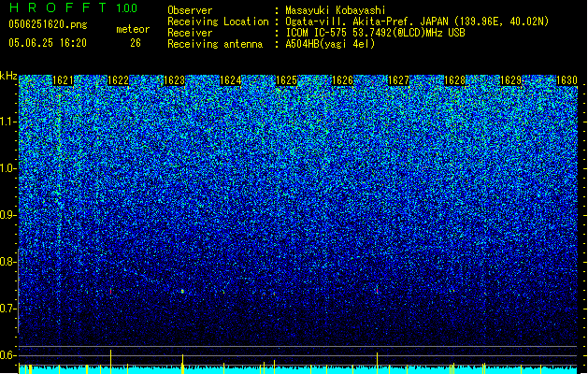The height and width of the screenshot is (374, 588).
Task: Click the file name 0506251620.png
Action: point(48,24)
